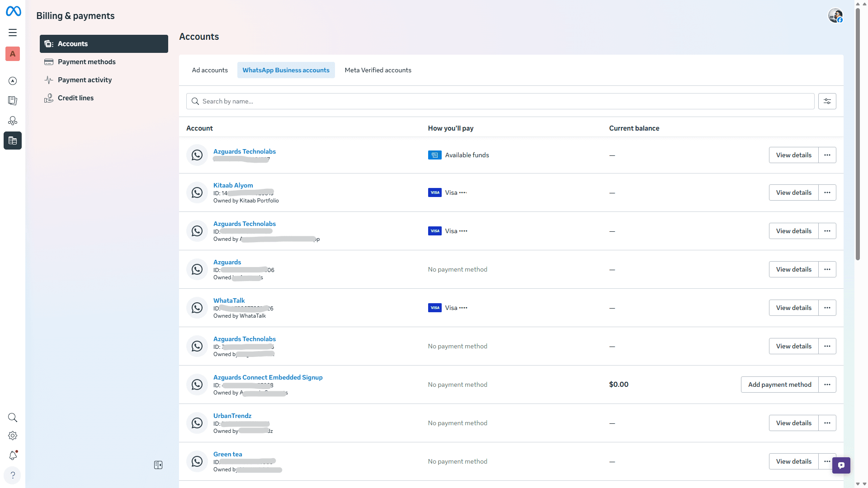Open the hamburger menu in left rail

point(13,33)
